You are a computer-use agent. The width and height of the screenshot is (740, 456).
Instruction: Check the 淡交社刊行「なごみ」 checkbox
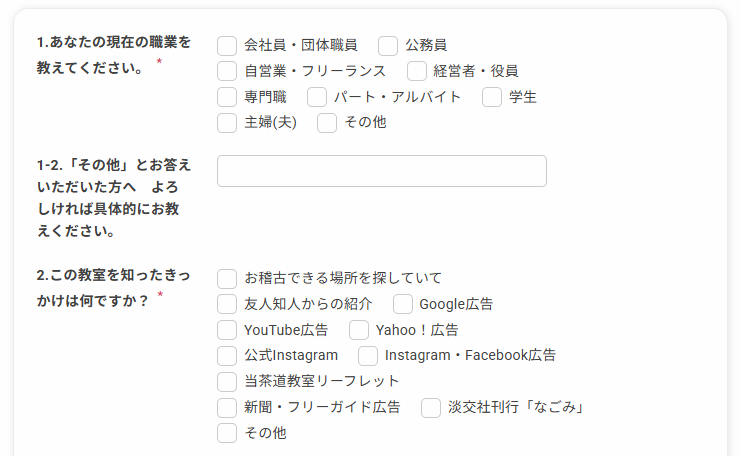click(431, 407)
